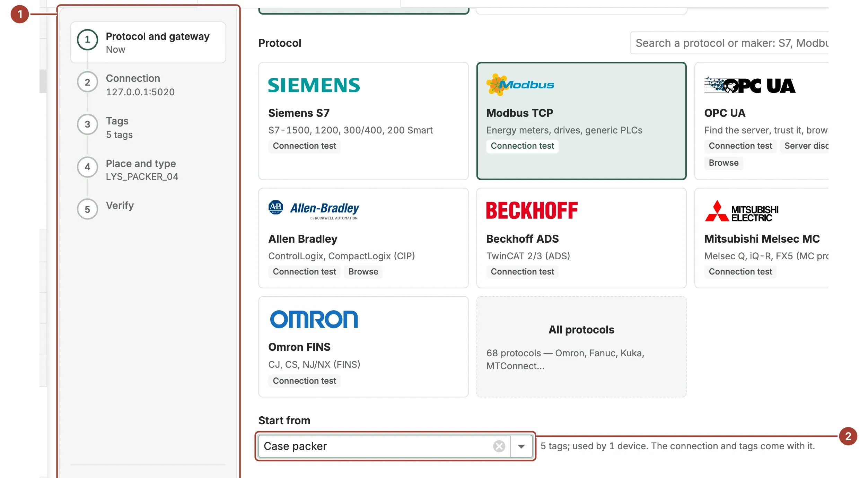The width and height of the screenshot is (868, 478).
Task: Select the Allen Bradley protocol card
Action: tap(363, 238)
